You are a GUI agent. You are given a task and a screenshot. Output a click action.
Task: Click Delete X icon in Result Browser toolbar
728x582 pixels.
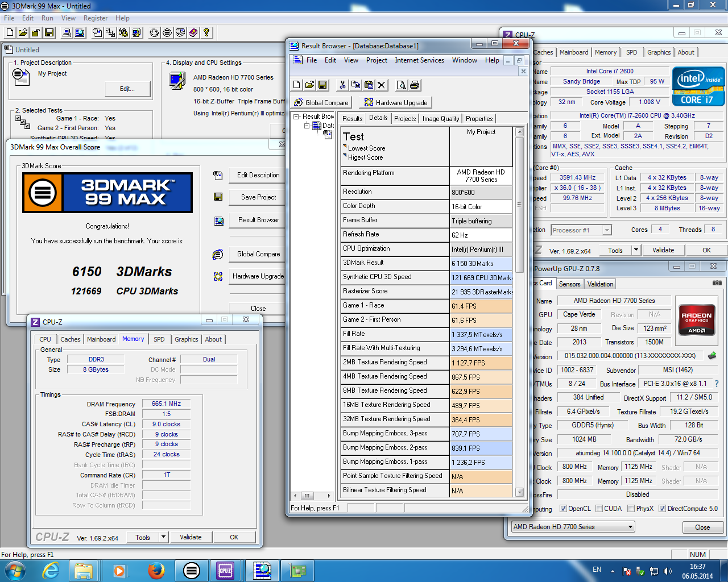tap(382, 85)
